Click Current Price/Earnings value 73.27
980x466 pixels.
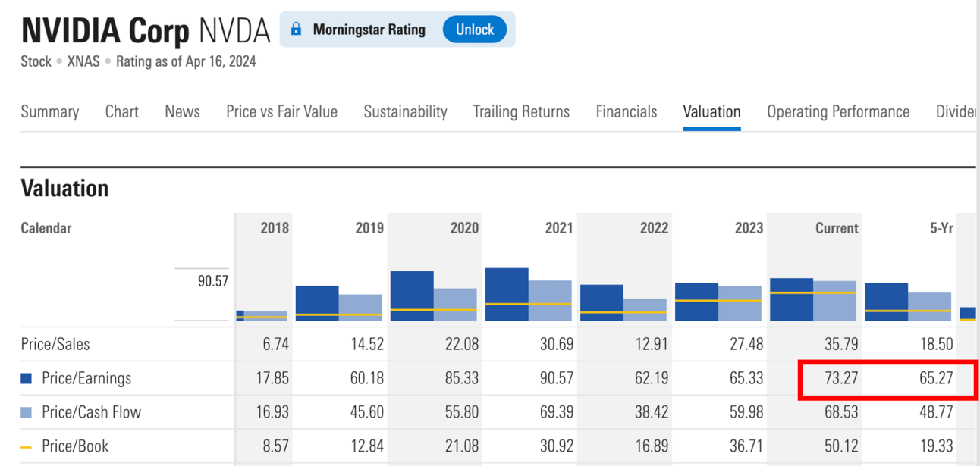pos(841,378)
